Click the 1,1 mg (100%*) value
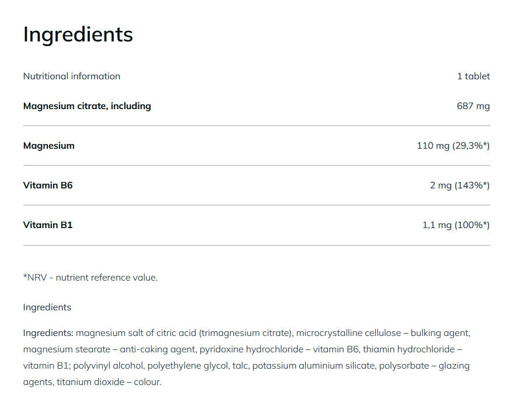The height and width of the screenshot is (420, 520). click(x=456, y=225)
